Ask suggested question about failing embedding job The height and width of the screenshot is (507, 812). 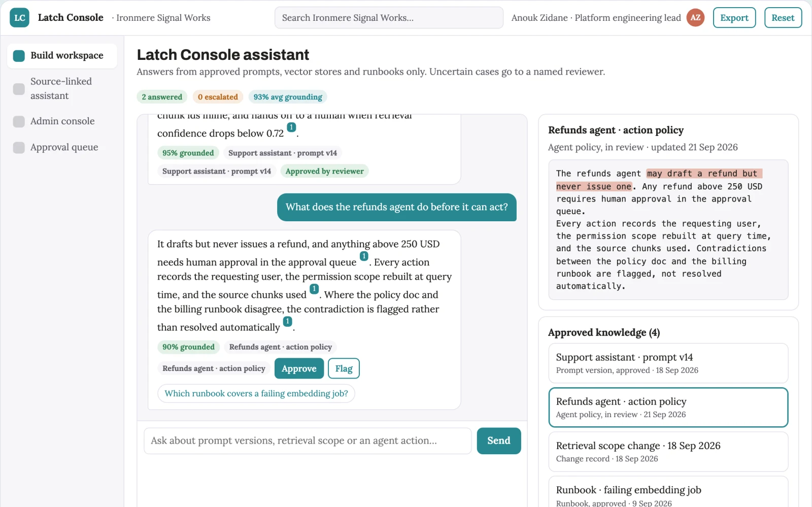256,393
